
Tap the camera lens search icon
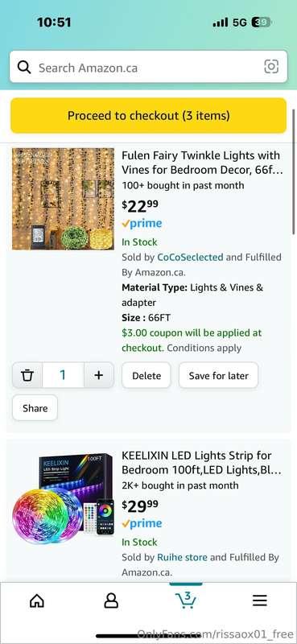(271, 67)
